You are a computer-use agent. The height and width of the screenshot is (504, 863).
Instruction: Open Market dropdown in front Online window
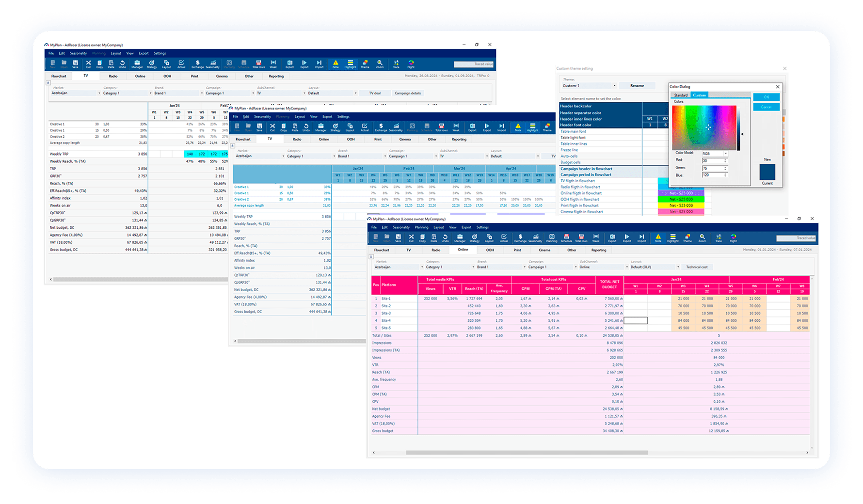pos(399,267)
